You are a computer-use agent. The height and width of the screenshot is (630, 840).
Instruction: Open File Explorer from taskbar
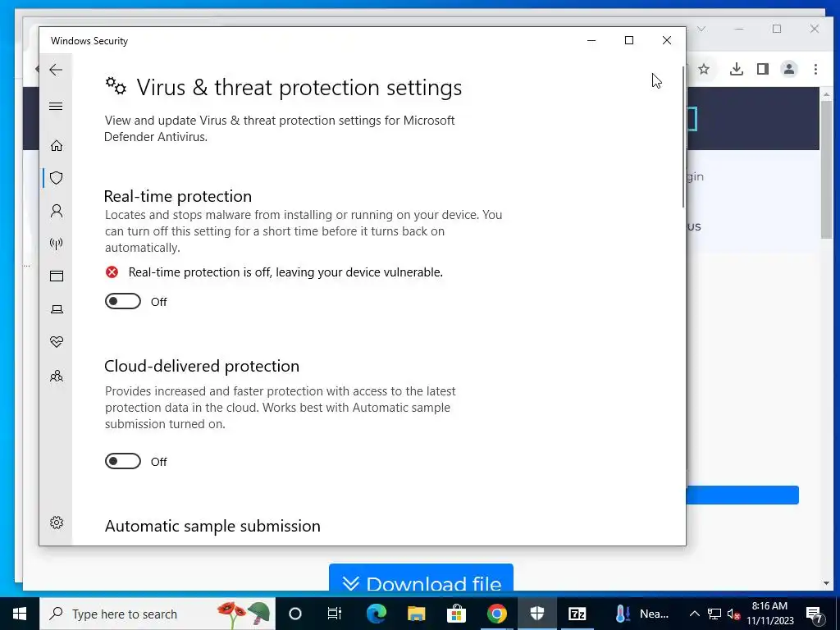416,614
